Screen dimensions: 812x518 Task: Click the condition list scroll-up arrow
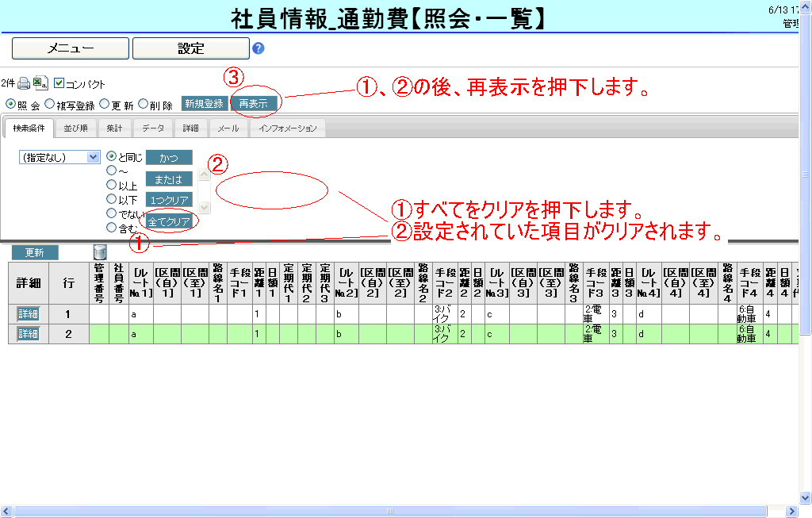pos(204,175)
